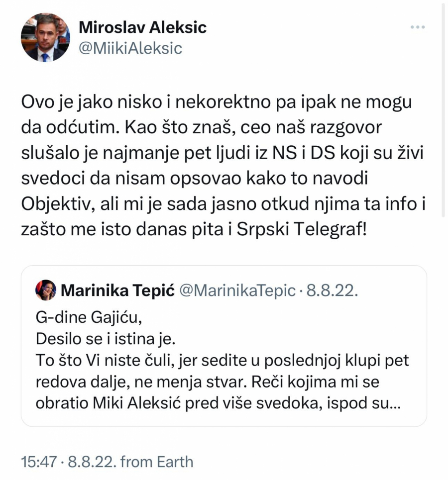448x480 pixels.
Task: Click Miroslav Aleksic's profile avatar
Action: pyautogui.click(x=45, y=38)
